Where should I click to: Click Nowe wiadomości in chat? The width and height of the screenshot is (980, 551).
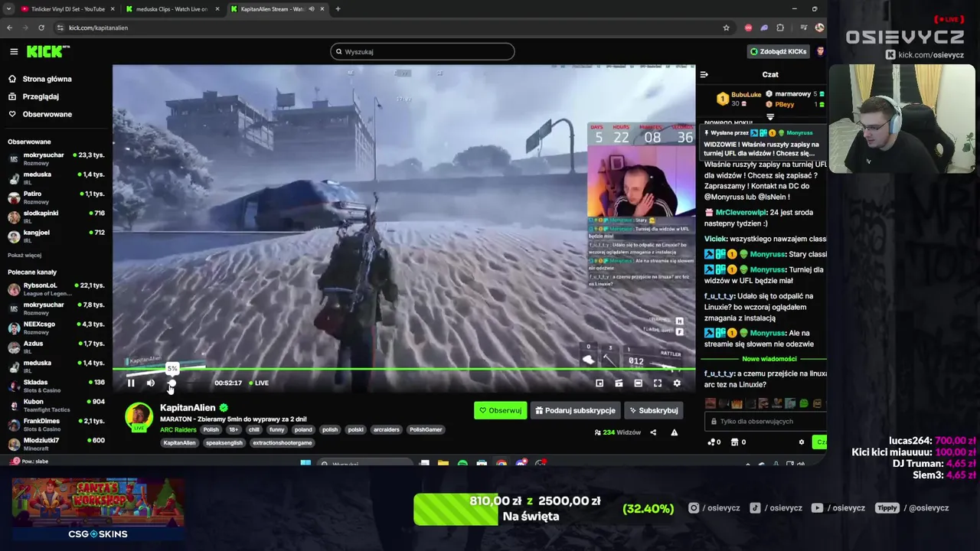tap(769, 359)
